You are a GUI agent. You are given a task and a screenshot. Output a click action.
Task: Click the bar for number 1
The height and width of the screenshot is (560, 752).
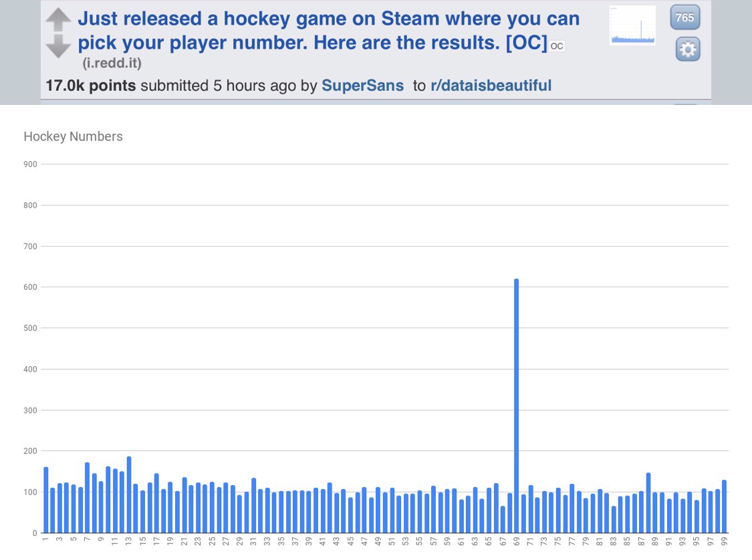click(x=45, y=500)
